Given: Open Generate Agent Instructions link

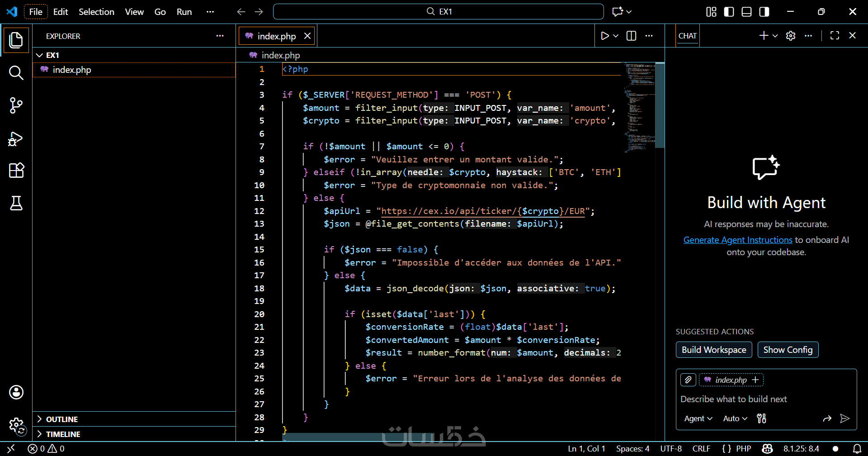Looking at the screenshot, I should [x=738, y=240].
